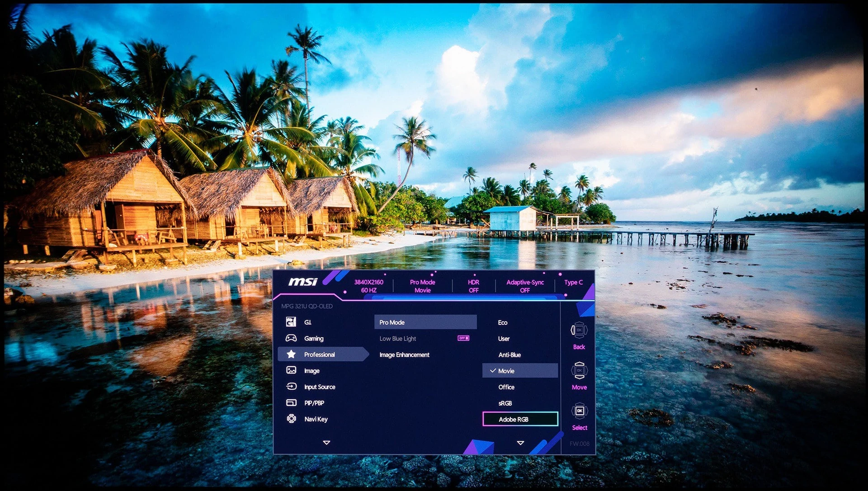Select the G.I. menu icon
The image size is (868, 491).
pos(291,322)
